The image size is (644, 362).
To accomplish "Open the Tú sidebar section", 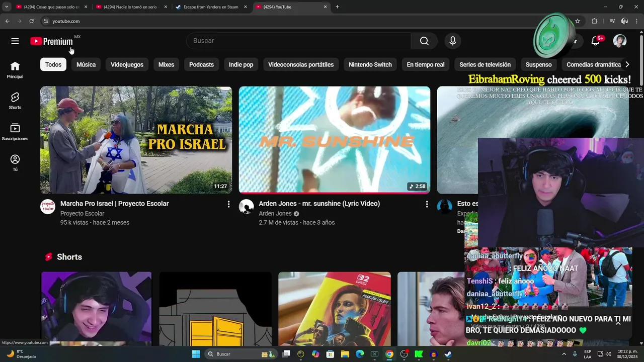I will coord(15,163).
